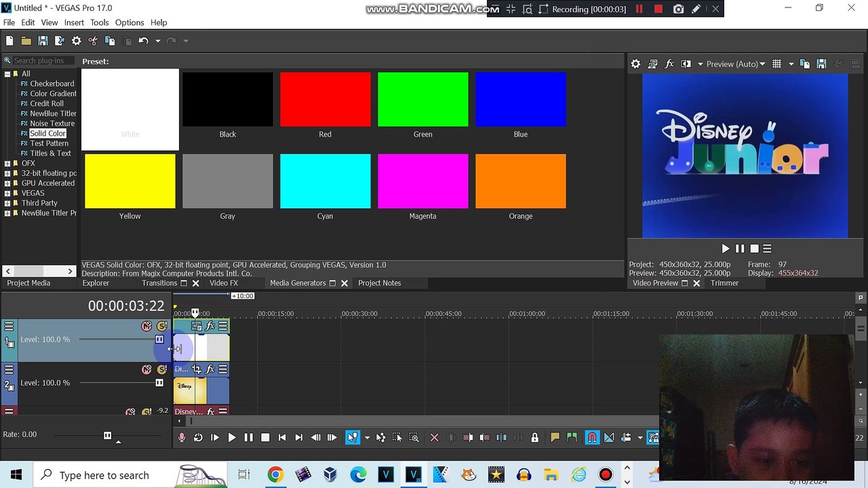The width and height of the screenshot is (868, 488).
Task: Insert a region using the green icon
Action: coord(572,438)
